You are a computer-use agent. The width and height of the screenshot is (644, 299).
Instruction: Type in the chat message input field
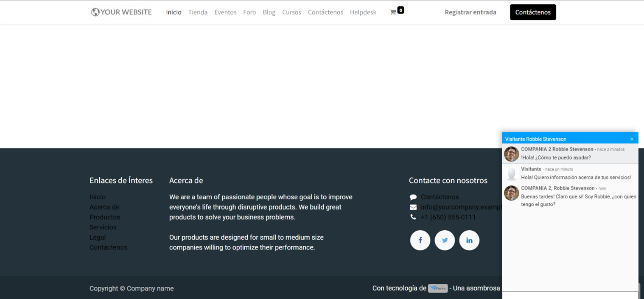point(569,295)
